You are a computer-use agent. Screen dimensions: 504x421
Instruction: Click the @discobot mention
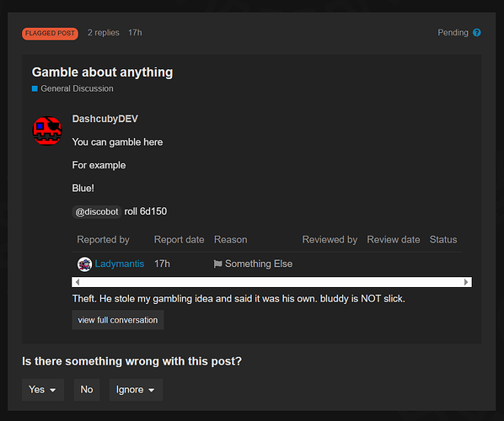(96, 212)
